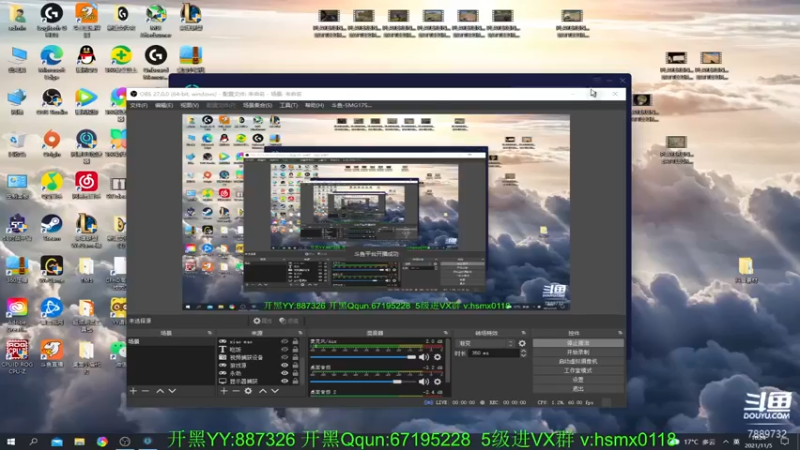Add a new source with plus icon
The width and height of the screenshot is (800, 450).
click(x=223, y=391)
